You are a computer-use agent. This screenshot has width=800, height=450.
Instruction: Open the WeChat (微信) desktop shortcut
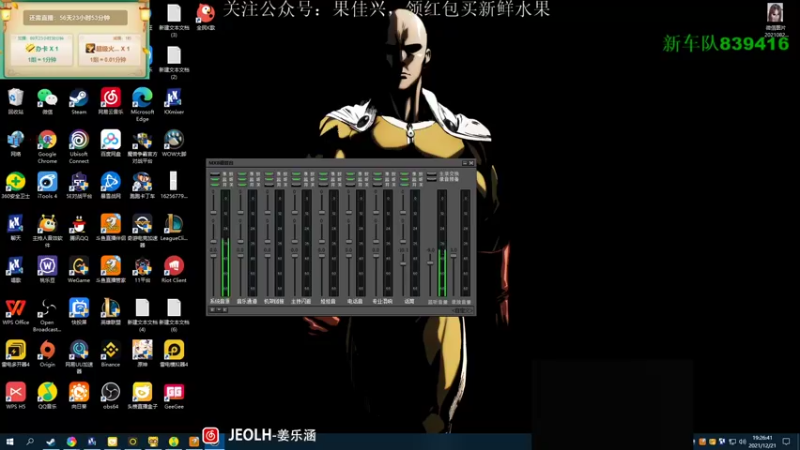(47, 100)
